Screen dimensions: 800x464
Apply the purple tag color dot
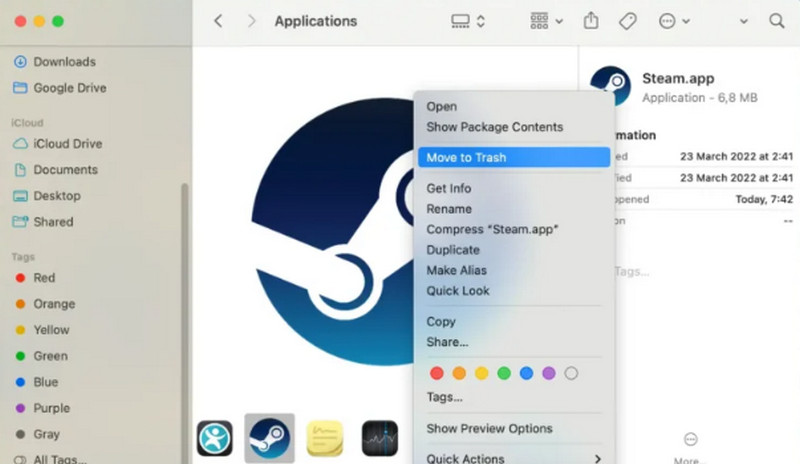549,373
